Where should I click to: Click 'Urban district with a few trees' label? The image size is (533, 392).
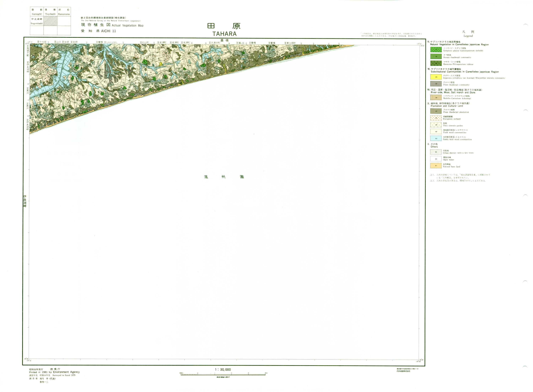tap(458, 153)
